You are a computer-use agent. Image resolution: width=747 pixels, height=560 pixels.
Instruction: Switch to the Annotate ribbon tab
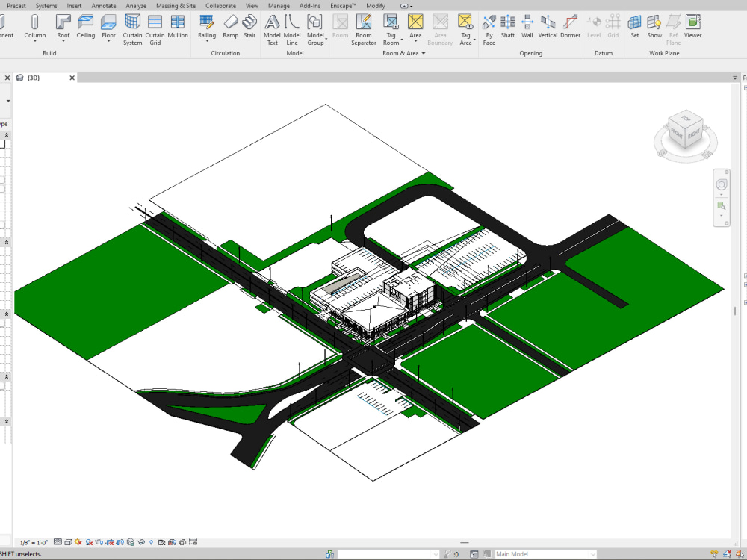pos(103,6)
